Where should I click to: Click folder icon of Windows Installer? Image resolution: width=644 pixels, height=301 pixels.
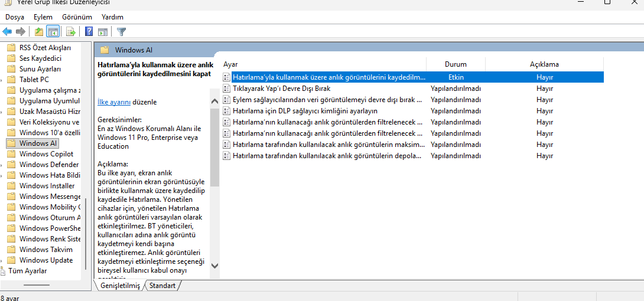pyautogui.click(x=11, y=186)
